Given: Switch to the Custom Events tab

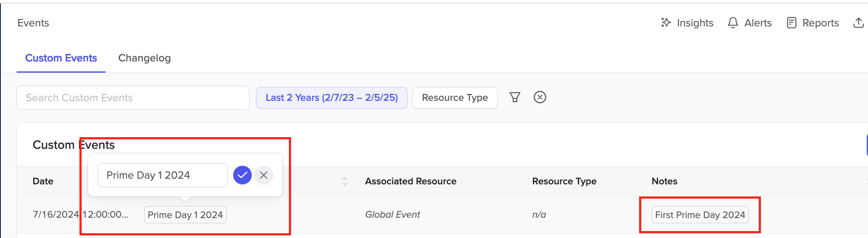Looking at the screenshot, I should (61, 58).
